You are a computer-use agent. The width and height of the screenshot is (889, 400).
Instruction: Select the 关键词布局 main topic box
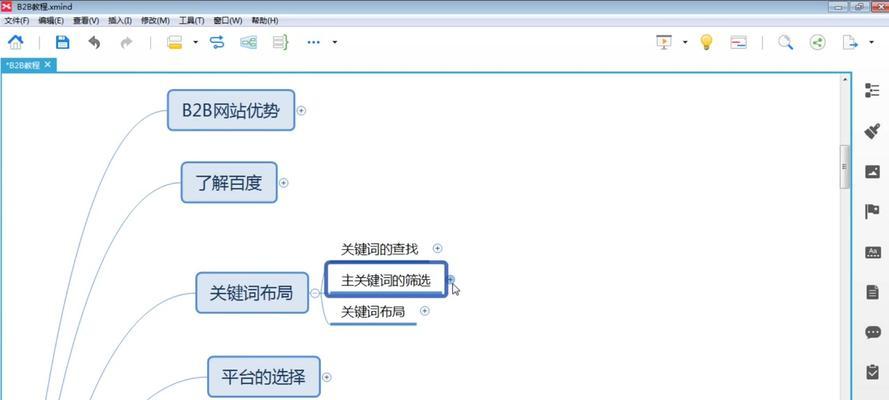tap(252, 293)
